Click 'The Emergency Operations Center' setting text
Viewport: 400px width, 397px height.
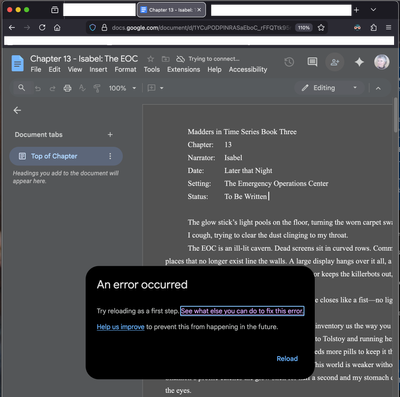pos(276,183)
